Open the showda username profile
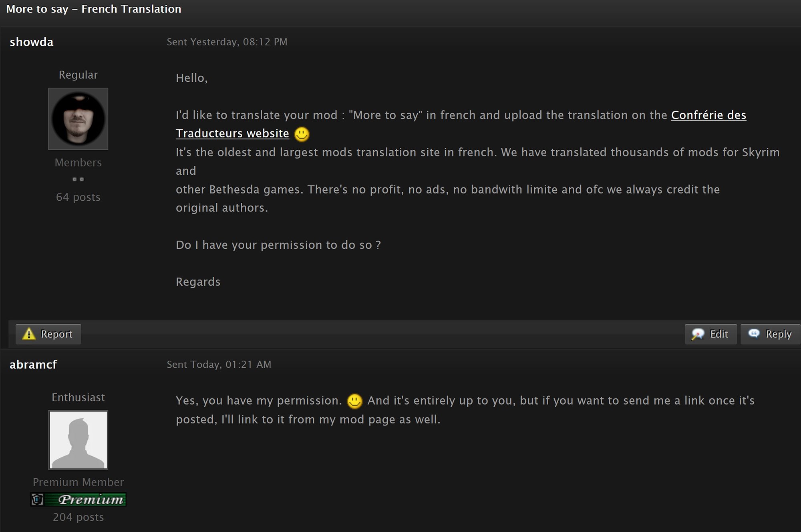This screenshot has width=801, height=532. 32,42
